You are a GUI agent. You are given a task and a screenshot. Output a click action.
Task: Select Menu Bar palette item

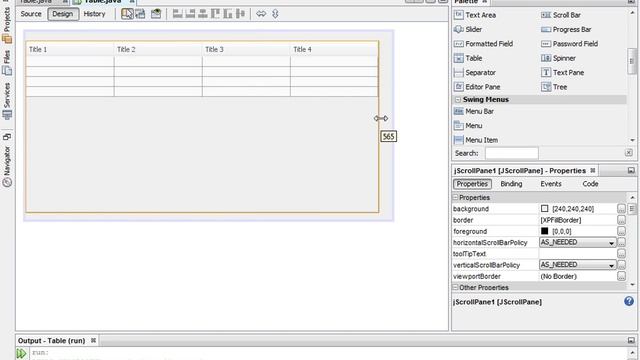[x=474, y=111]
